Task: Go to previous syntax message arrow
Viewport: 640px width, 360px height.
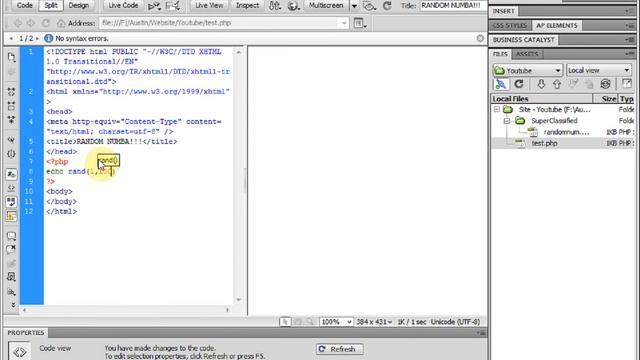Action: click(11, 38)
